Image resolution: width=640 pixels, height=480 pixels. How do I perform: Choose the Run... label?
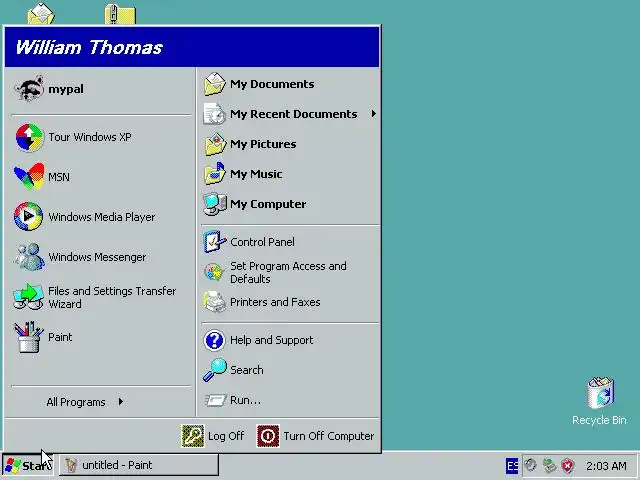(x=245, y=400)
